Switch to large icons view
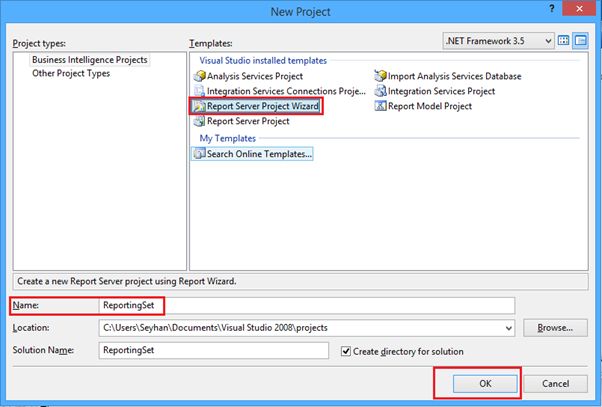The image size is (602, 407). click(x=564, y=41)
